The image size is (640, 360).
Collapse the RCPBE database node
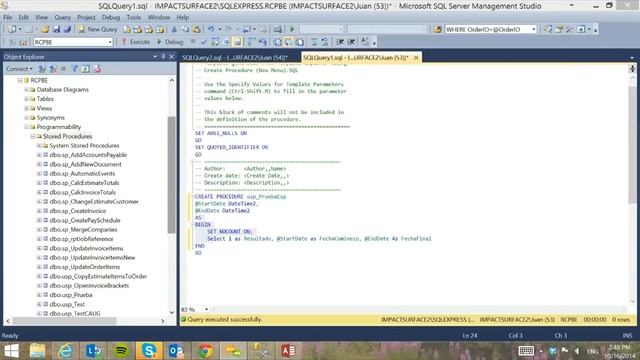[x=20, y=80]
